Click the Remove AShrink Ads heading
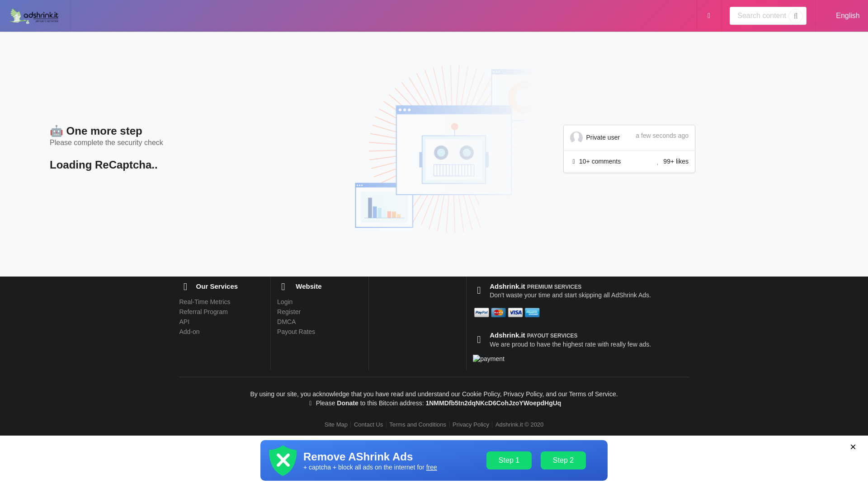 pos(358,456)
